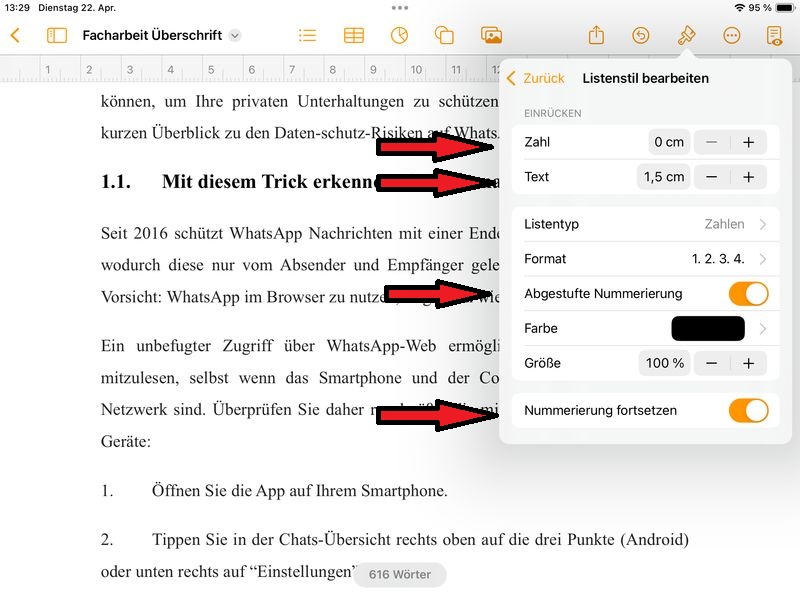Tap the back chevron to leave document

(15, 35)
